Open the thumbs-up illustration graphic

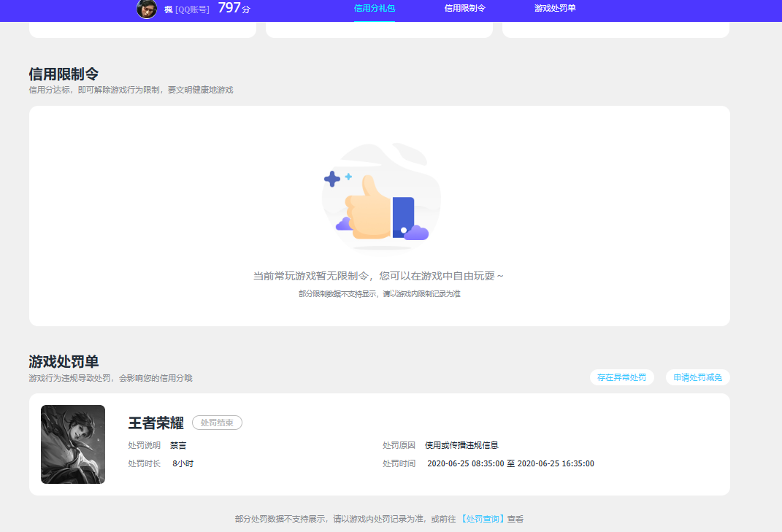[380, 197]
